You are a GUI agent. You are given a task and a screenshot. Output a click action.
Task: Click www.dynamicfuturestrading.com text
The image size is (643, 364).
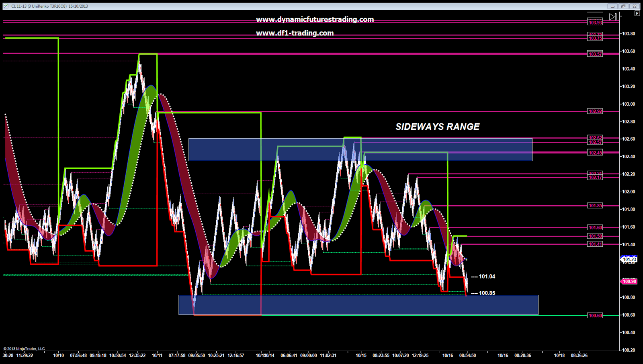pos(315,20)
